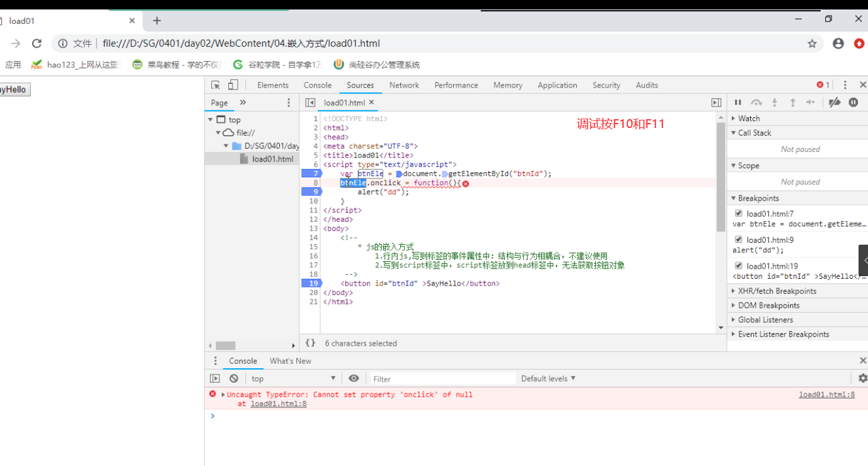868x466 pixels.
Task: Hide the debugger sidebar icon
Action: (716, 102)
